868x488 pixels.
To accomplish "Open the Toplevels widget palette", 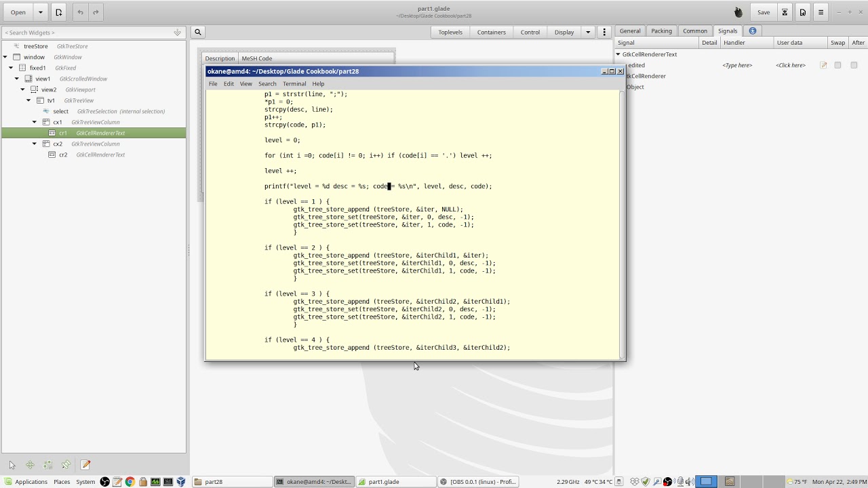I will pyautogui.click(x=450, y=32).
